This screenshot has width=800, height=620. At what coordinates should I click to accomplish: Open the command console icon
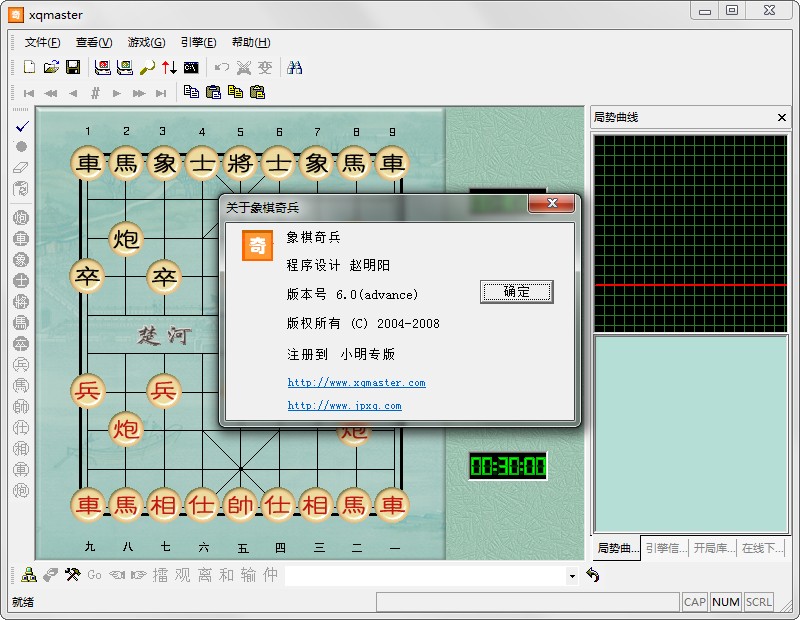click(191, 67)
